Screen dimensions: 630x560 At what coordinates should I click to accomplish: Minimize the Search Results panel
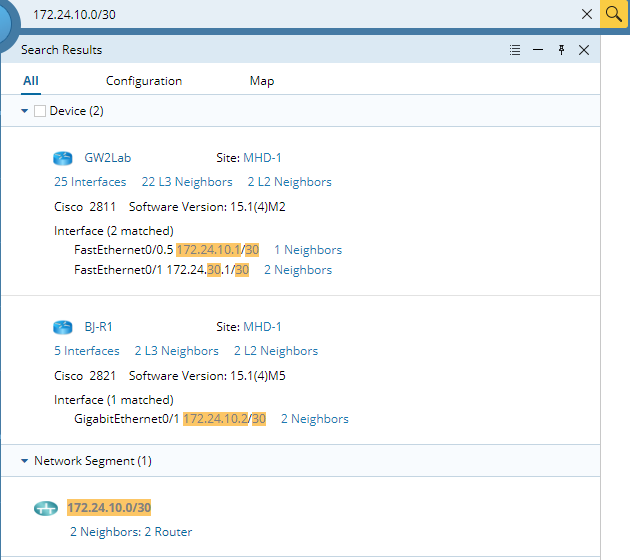538,50
